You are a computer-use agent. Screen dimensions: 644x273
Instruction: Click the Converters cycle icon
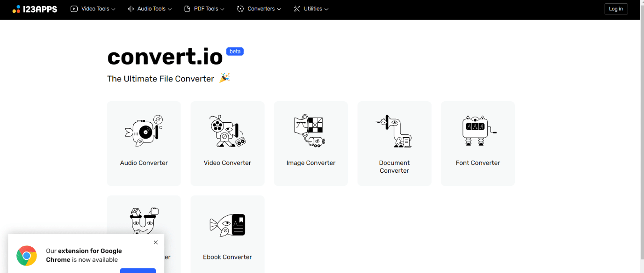(240, 9)
